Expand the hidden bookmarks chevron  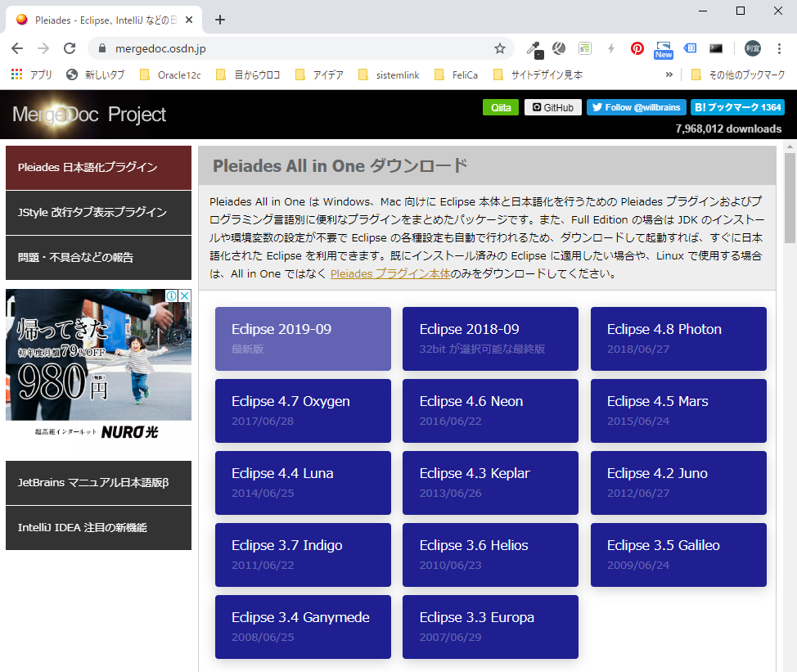(669, 74)
